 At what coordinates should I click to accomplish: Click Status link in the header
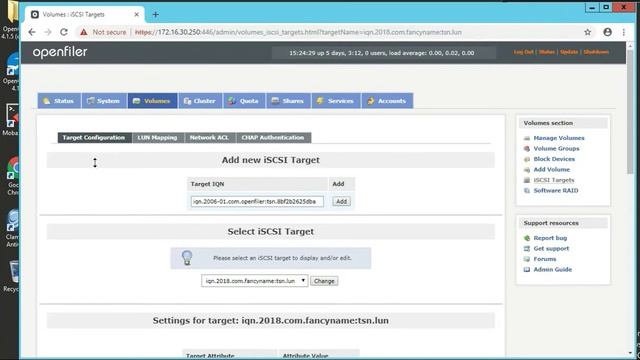point(547,52)
